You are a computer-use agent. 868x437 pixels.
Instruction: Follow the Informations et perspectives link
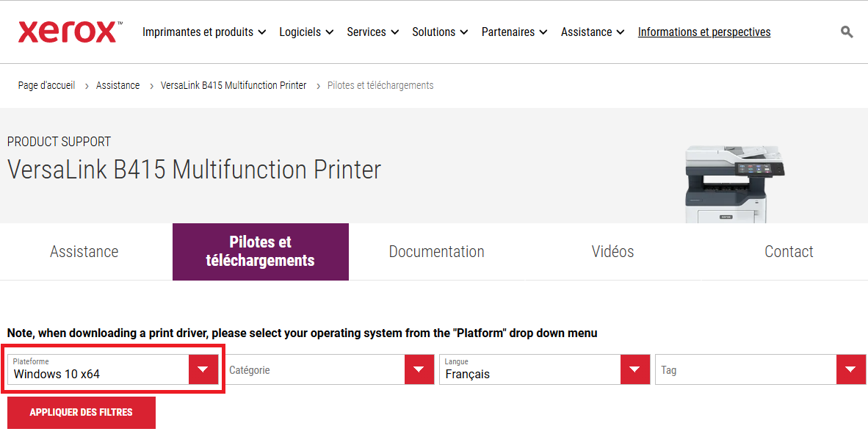click(x=704, y=32)
